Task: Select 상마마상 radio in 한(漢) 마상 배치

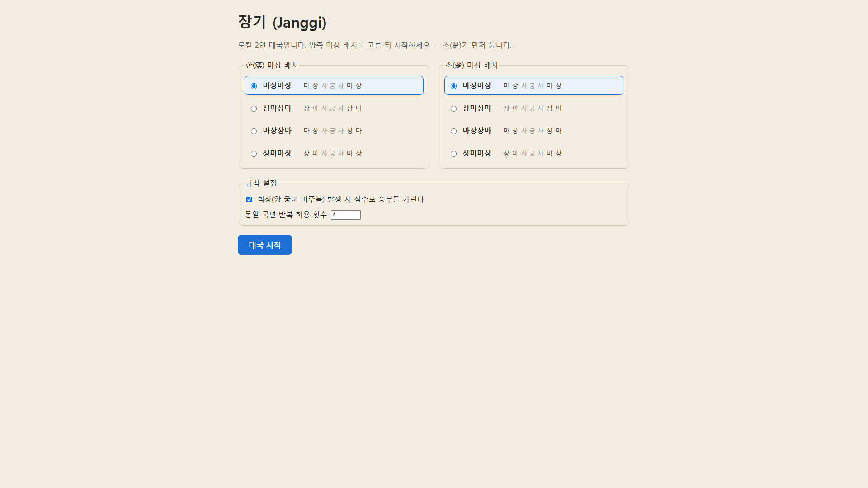Action: coord(254,154)
